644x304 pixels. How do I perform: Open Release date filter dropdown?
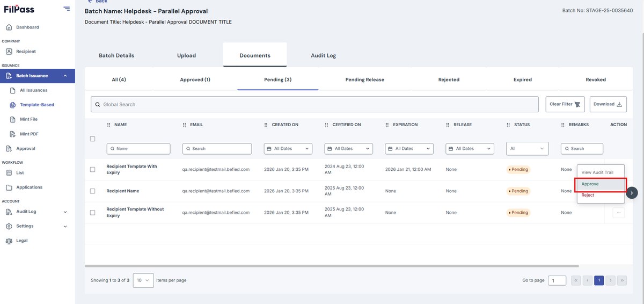pyautogui.click(x=470, y=149)
